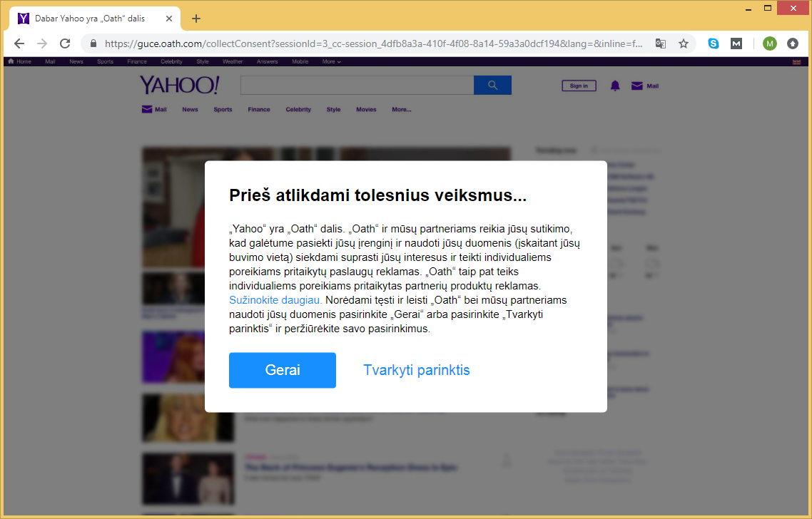Click the Yahoo notifications bell
This screenshot has width=812, height=519.
point(615,86)
